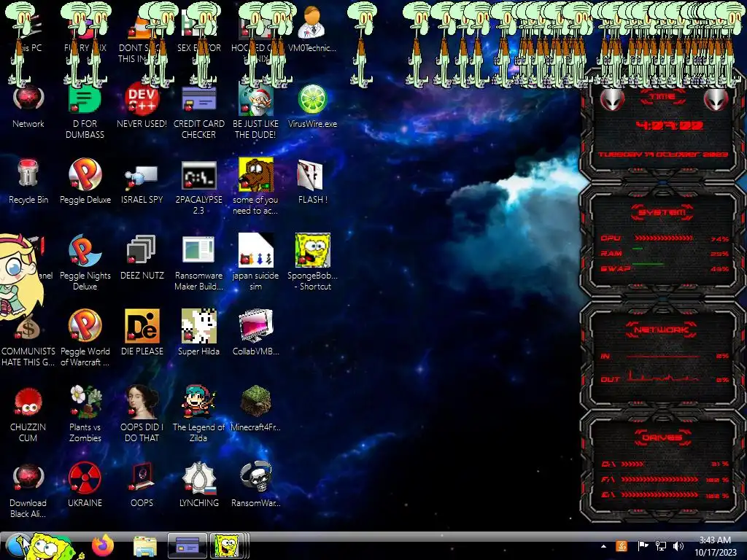Open Download Black Ali icon
747x560 pixels.
[28, 491]
